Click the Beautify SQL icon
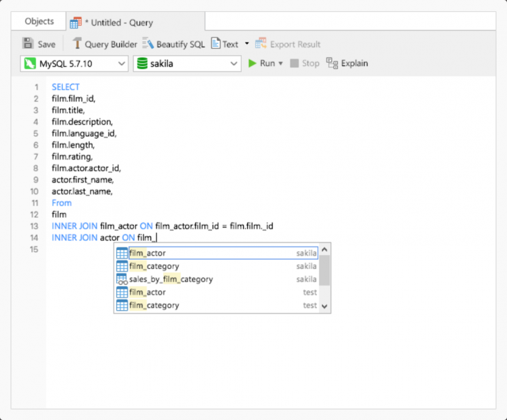 (148, 43)
